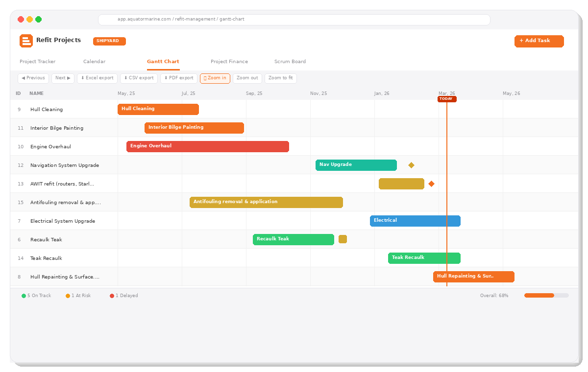Click the Overall 68% progress bar
This screenshot has width=588, height=372.
546,295
